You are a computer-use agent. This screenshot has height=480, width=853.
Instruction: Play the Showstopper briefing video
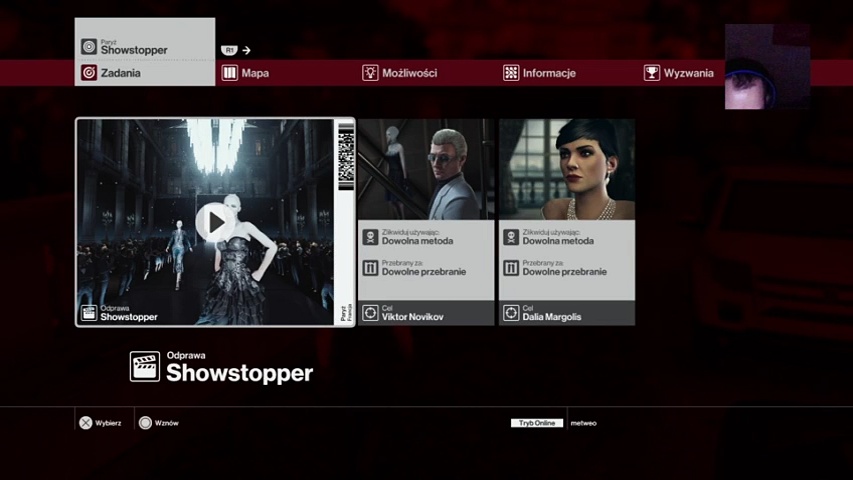coord(215,221)
